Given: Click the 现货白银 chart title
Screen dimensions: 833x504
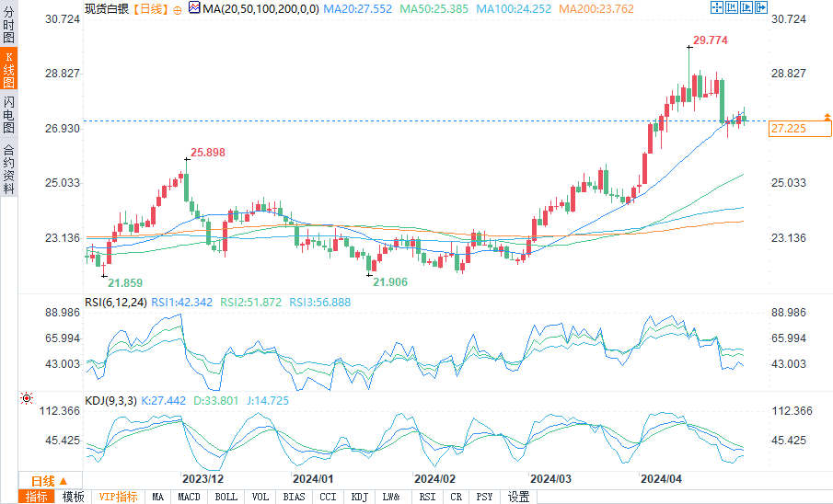Looking at the screenshot, I should 107,8.
